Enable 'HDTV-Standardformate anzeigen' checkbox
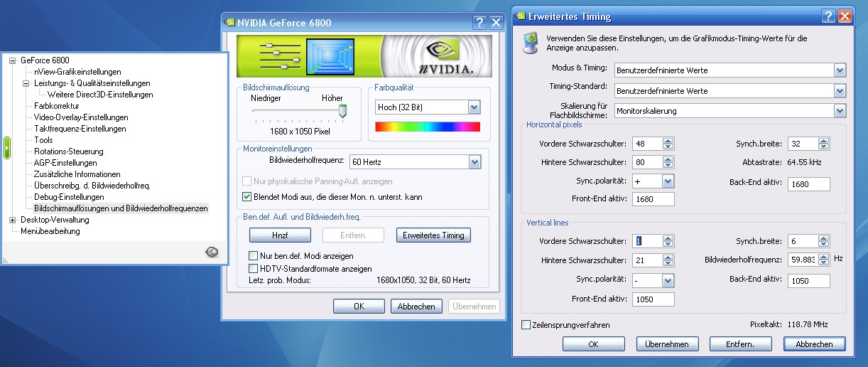 (254, 269)
